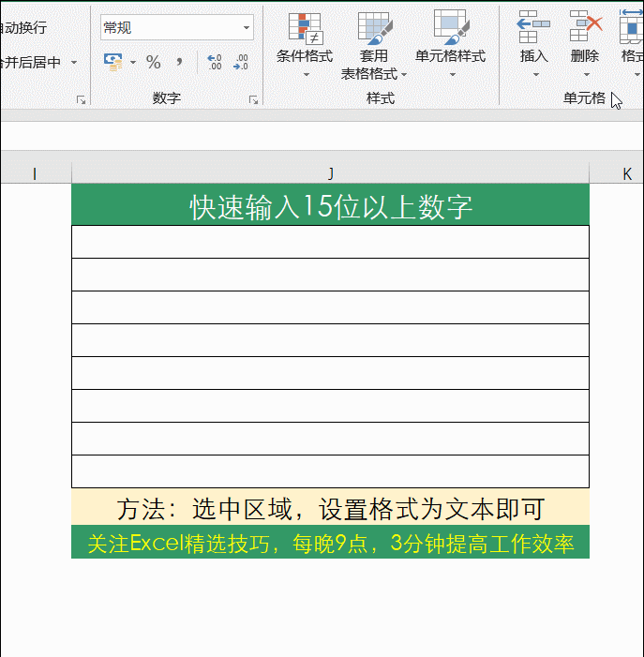
Task: Click the 格式 format cells icon
Action: (632, 27)
